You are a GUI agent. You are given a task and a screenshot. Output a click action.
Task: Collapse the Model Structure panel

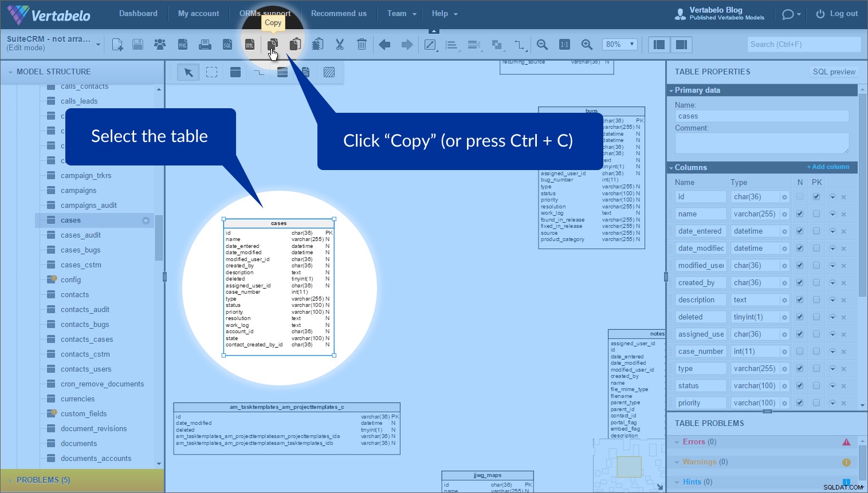tap(10, 72)
